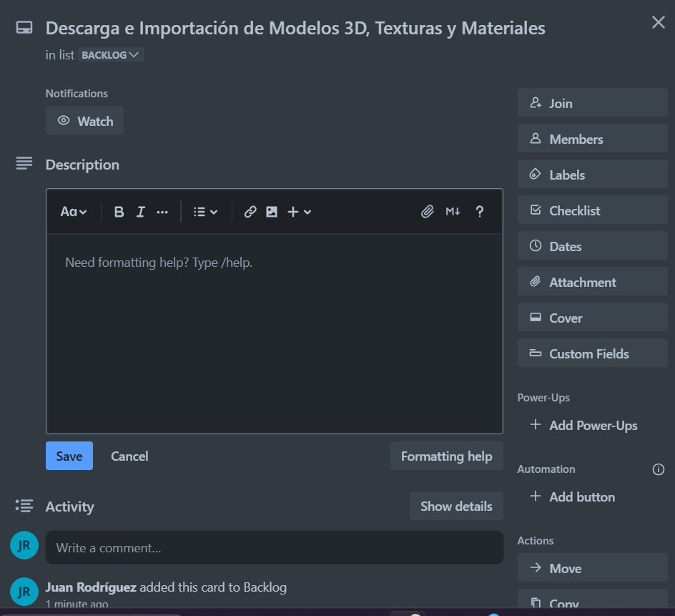
Task: Click the Watch notifications button
Action: click(85, 121)
